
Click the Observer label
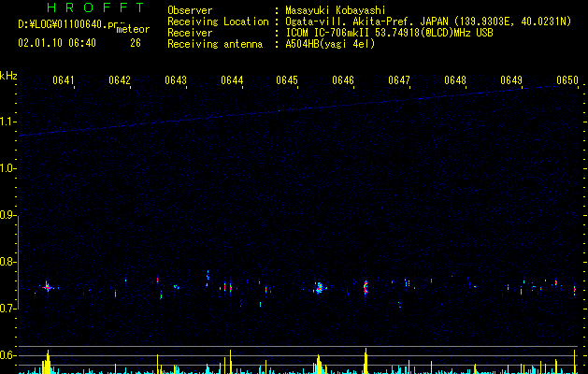pyautogui.click(x=190, y=10)
